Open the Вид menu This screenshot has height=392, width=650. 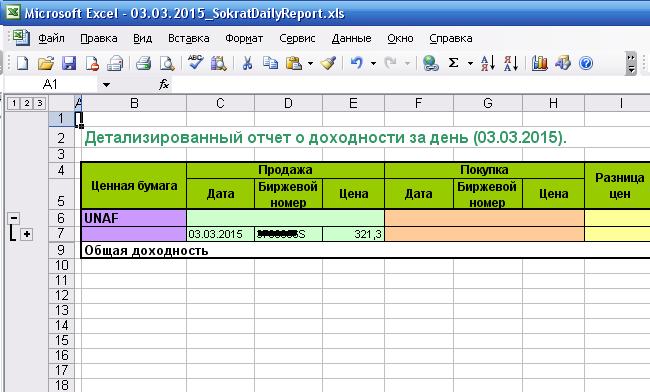coord(142,39)
